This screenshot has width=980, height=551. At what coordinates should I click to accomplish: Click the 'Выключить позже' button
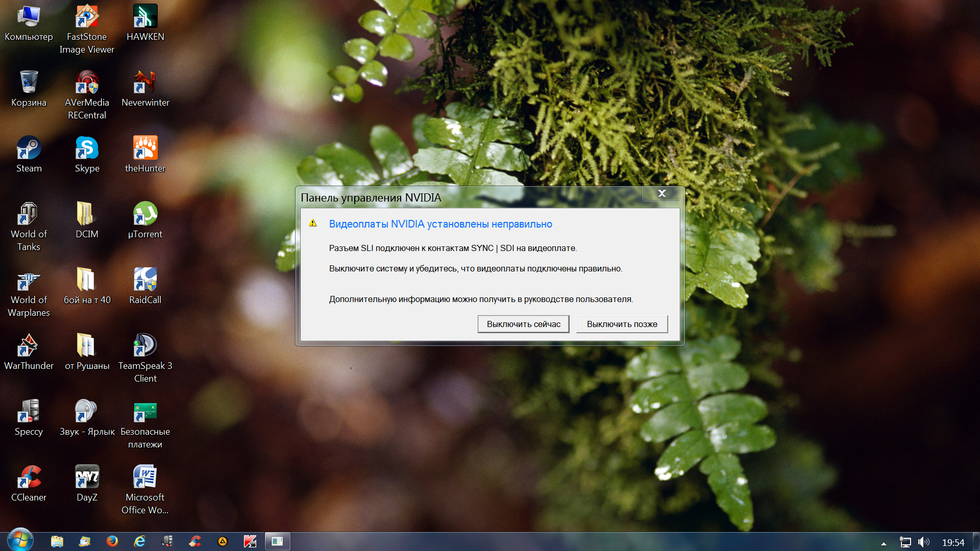pyautogui.click(x=622, y=324)
